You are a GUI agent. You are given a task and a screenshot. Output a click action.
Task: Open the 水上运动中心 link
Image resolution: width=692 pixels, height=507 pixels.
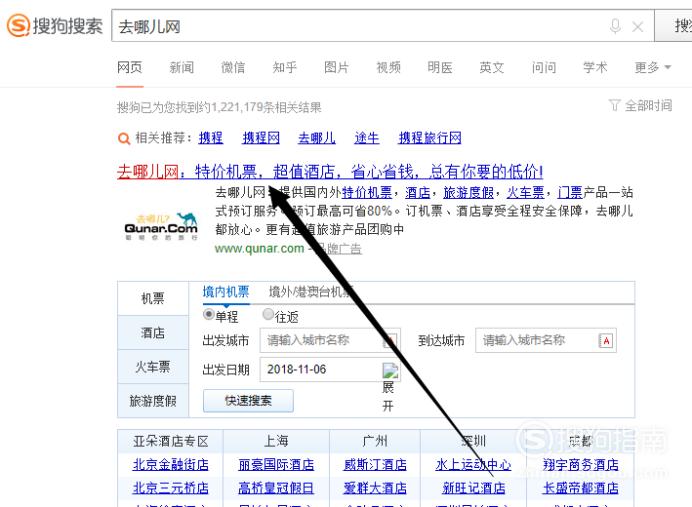[473, 464]
